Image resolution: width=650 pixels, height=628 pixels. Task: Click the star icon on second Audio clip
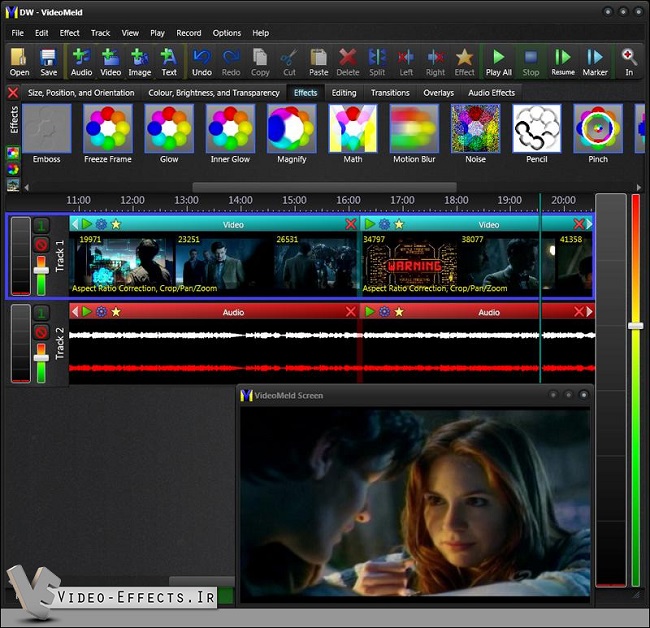coord(399,311)
